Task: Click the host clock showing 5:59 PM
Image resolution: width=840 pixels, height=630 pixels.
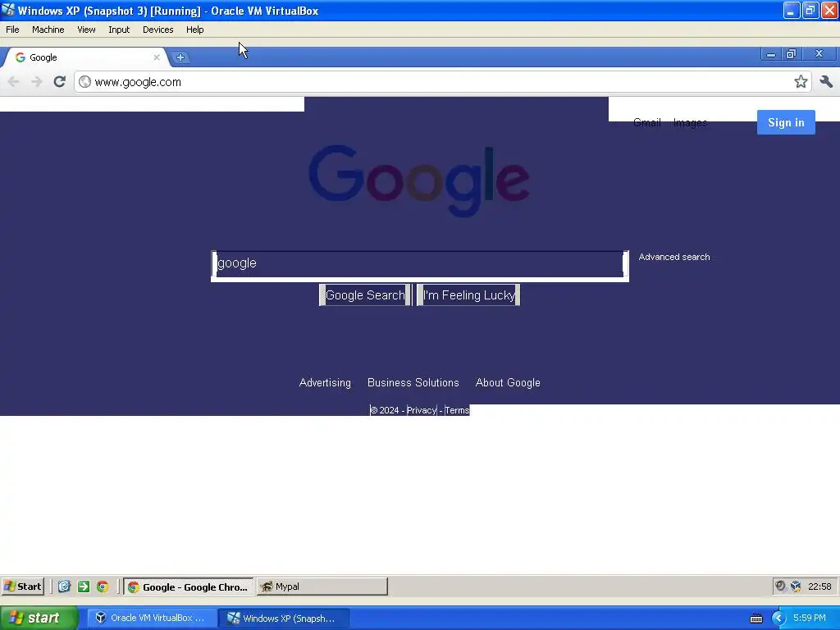Action: tap(810, 619)
